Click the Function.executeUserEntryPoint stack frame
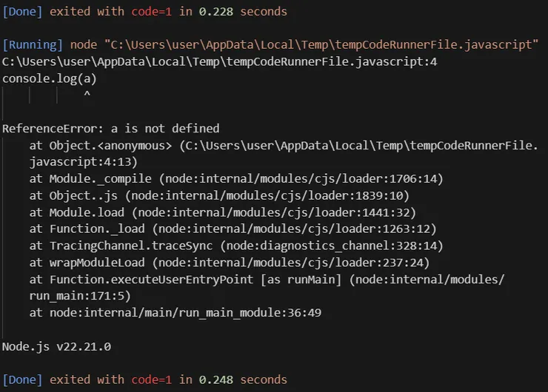548x392 pixels. pyautogui.click(x=267, y=279)
